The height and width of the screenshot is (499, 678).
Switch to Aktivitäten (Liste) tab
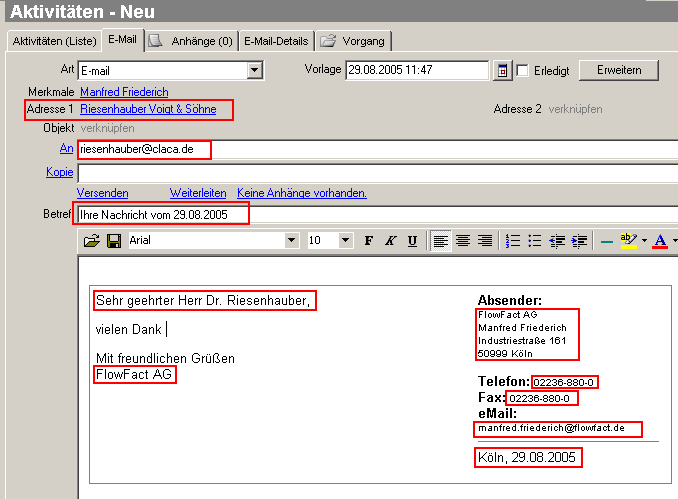pyautogui.click(x=54, y=41)
